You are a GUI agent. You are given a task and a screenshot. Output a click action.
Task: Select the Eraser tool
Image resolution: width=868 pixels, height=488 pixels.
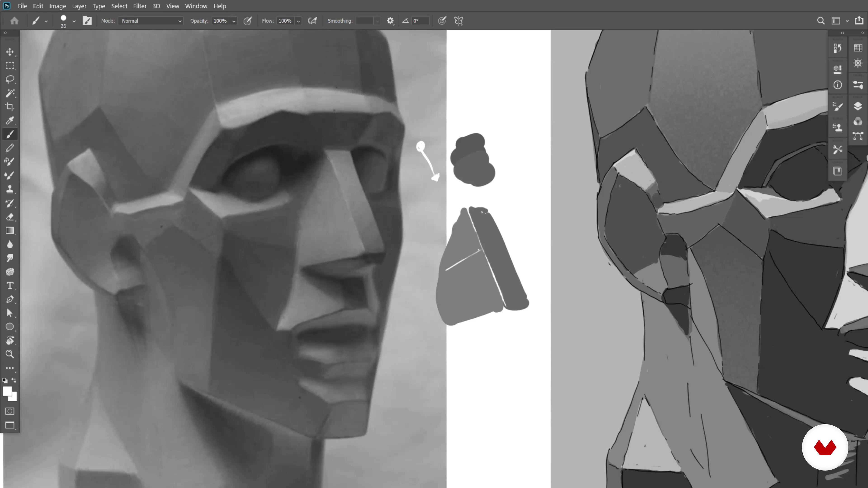[x=10, y=217]
